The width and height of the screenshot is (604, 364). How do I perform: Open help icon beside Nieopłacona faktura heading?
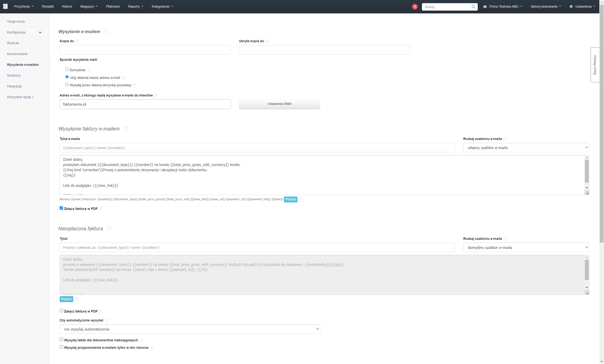pos(109,228)
